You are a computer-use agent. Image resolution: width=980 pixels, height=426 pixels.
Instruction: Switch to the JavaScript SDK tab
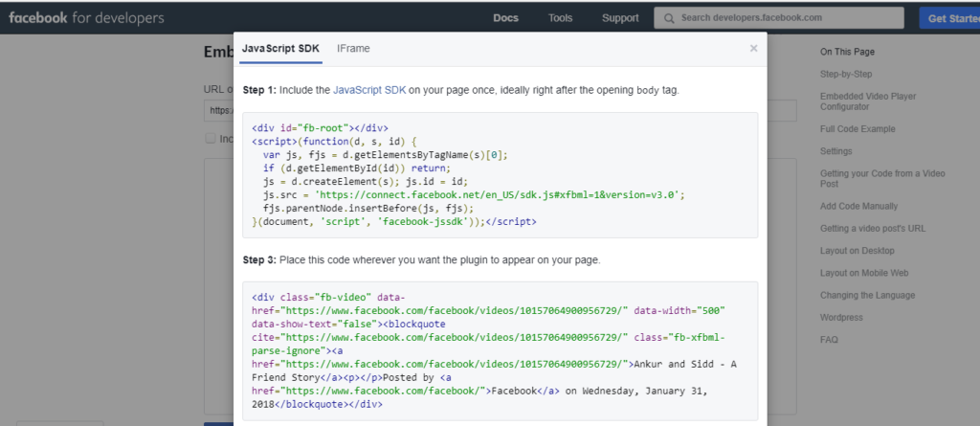tap(280, 49)
